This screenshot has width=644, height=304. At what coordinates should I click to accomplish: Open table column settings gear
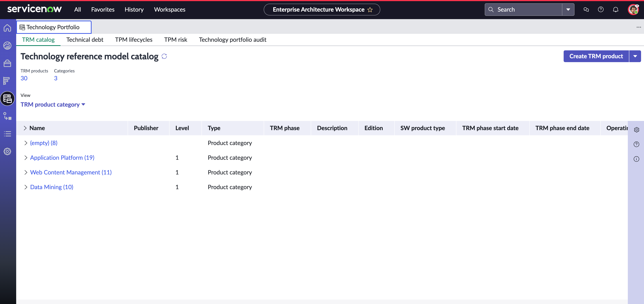coord(636,130)
